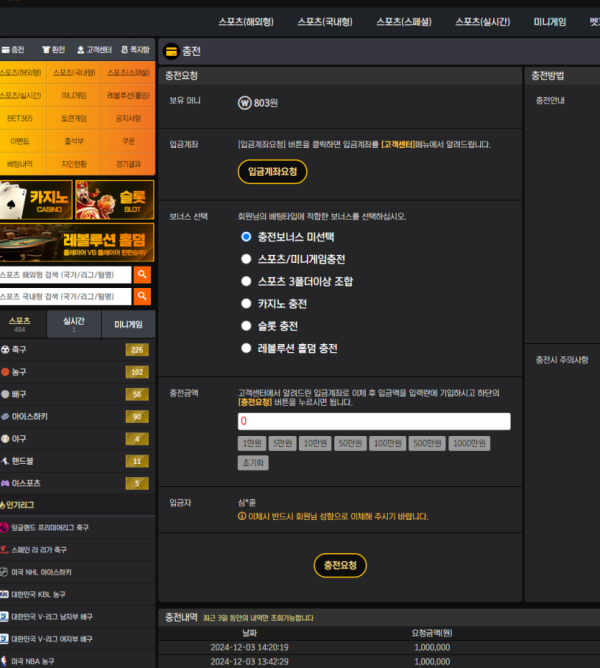Click the orange search icon for 해외형 검색
The image size is (600, 668).
(x=142, y=275)
